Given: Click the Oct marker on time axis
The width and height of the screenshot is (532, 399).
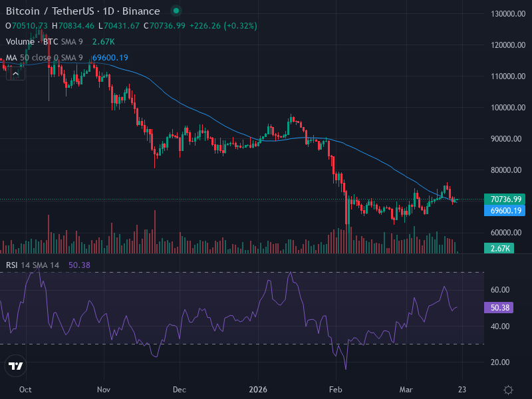Looking at the screenshot, I should 25,390.
